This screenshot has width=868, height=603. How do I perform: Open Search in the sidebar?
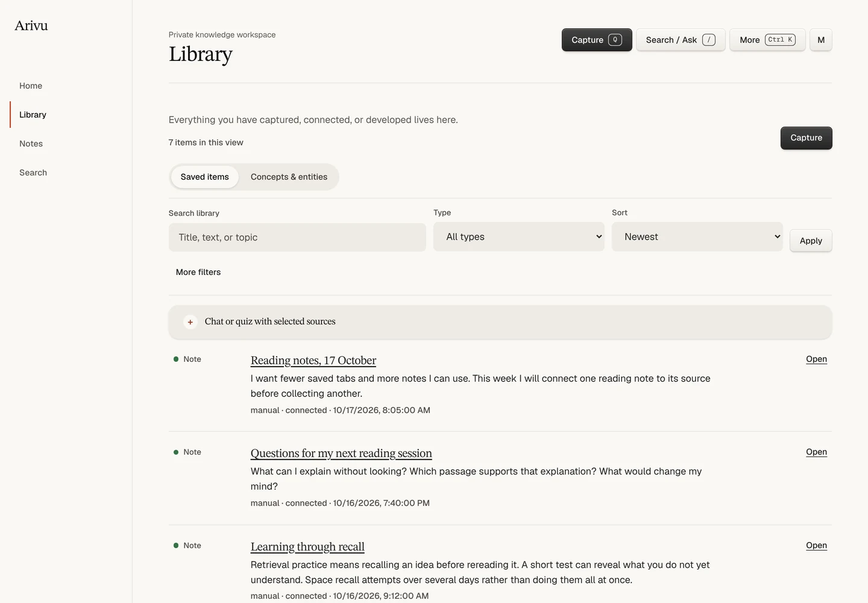[33, 172]
